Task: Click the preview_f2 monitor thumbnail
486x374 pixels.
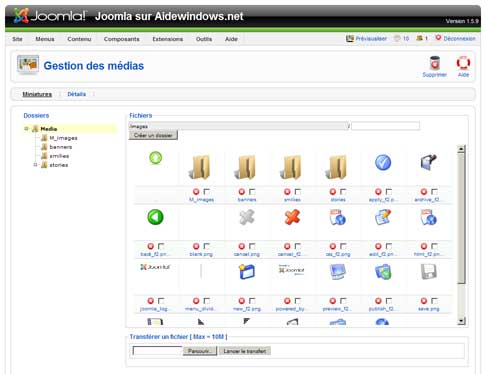Action: (x=337, y=272)
